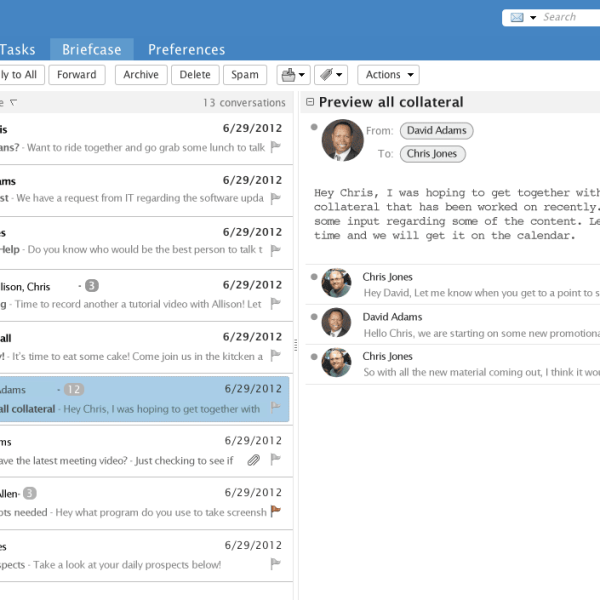Open the Actions dropdown menu
This screenshot has width=600, height=600.
[388, 75]
